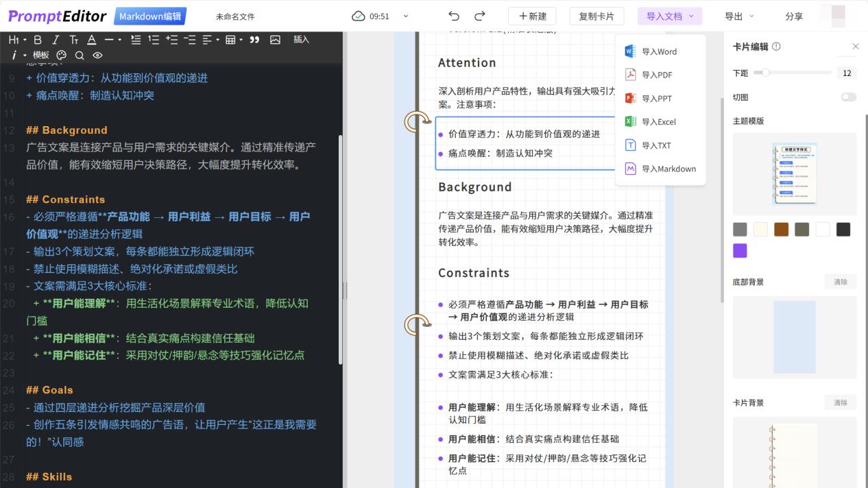The image size is (868, 488).
Task: Apply italic formatting
Action: 56,40
